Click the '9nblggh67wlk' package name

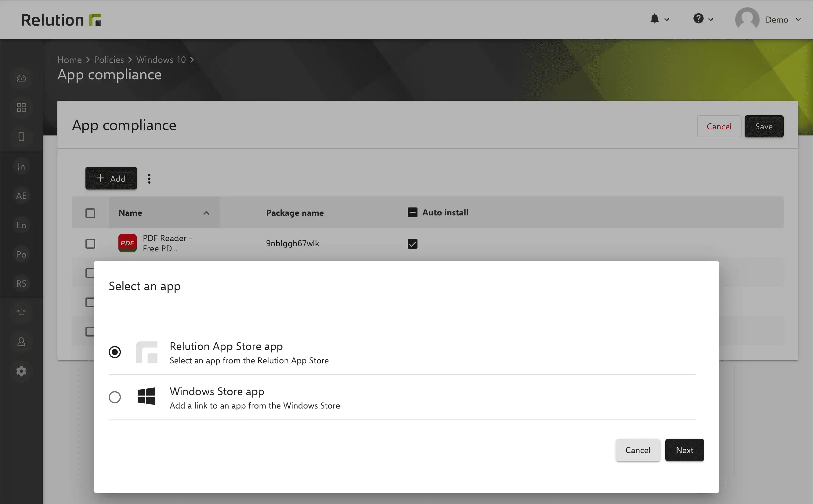pos(292,243)
